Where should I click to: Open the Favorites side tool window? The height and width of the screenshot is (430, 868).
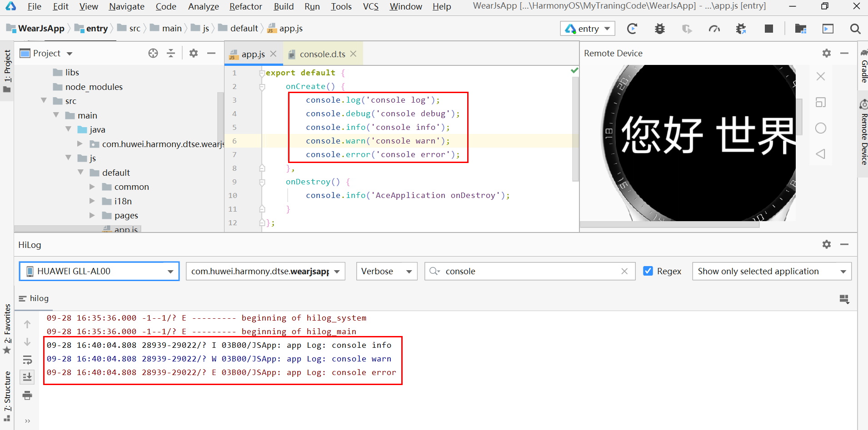(7, 329)
